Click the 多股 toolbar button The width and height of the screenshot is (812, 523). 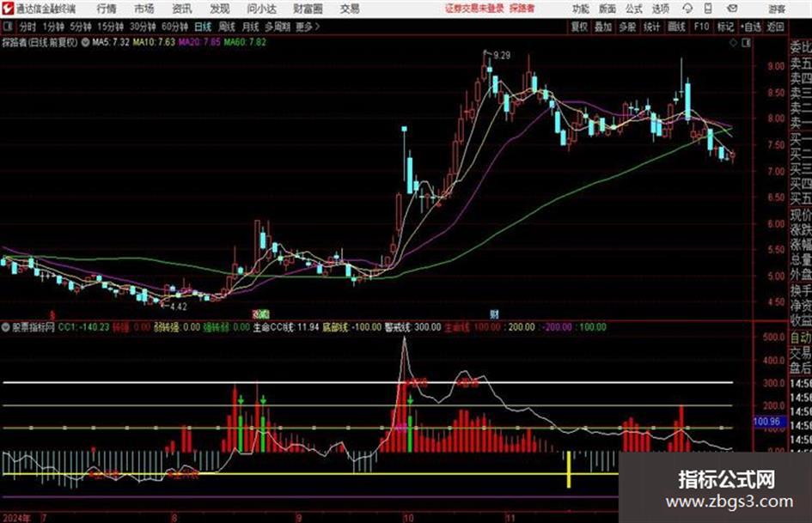[627, 27]
